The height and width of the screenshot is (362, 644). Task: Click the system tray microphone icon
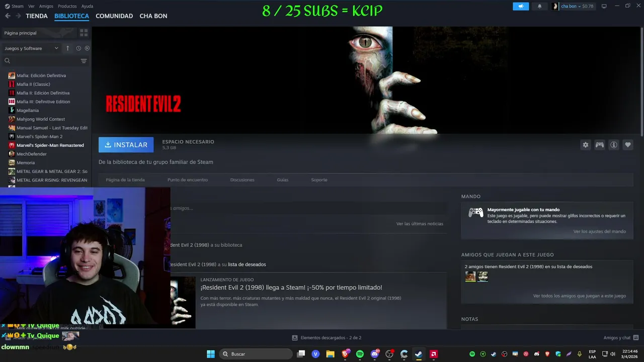pyautogui.click(x=580, y=354)
